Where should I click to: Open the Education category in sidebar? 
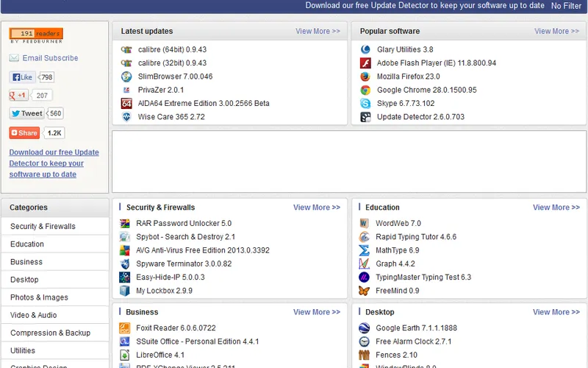pyautogui.click(x=54, y=244)
